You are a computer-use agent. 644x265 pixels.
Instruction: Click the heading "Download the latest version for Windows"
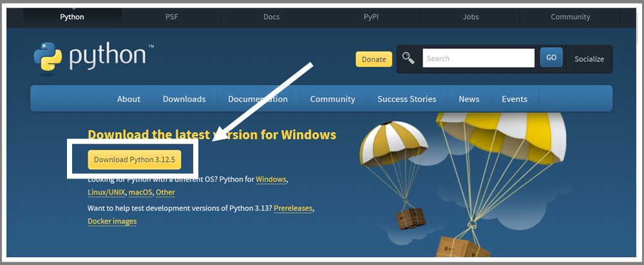pyautogui.click(x=212, y=135)
